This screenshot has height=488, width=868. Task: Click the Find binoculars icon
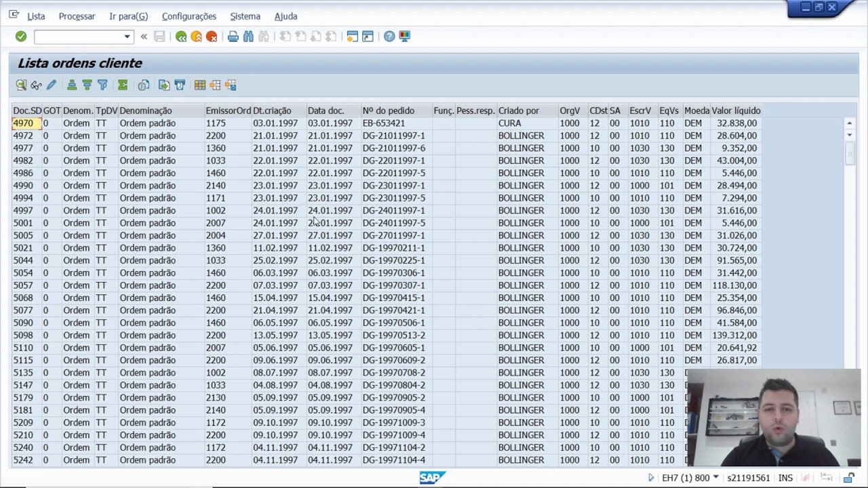click(x=248, y=37)
